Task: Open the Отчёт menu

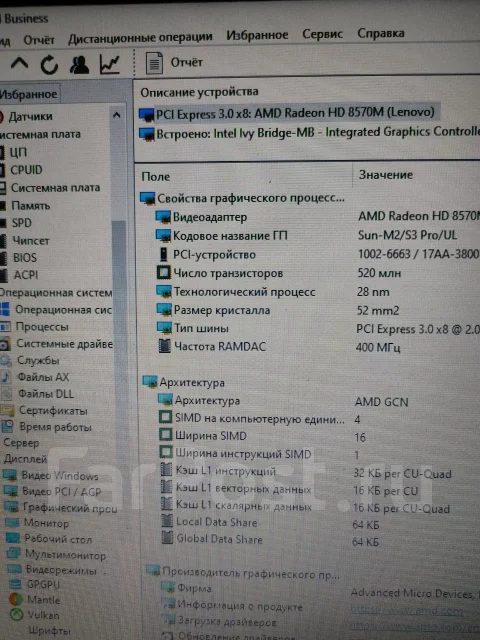Action: coord(39,40)
